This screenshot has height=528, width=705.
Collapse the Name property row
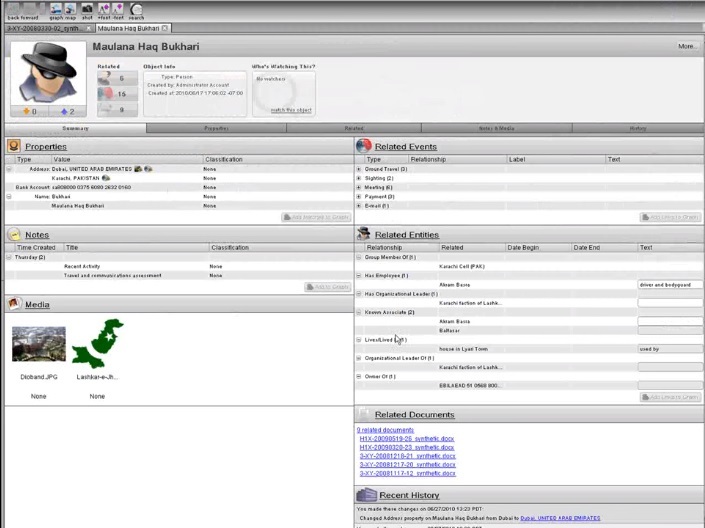pyautogui.click(x=9, y=197)
